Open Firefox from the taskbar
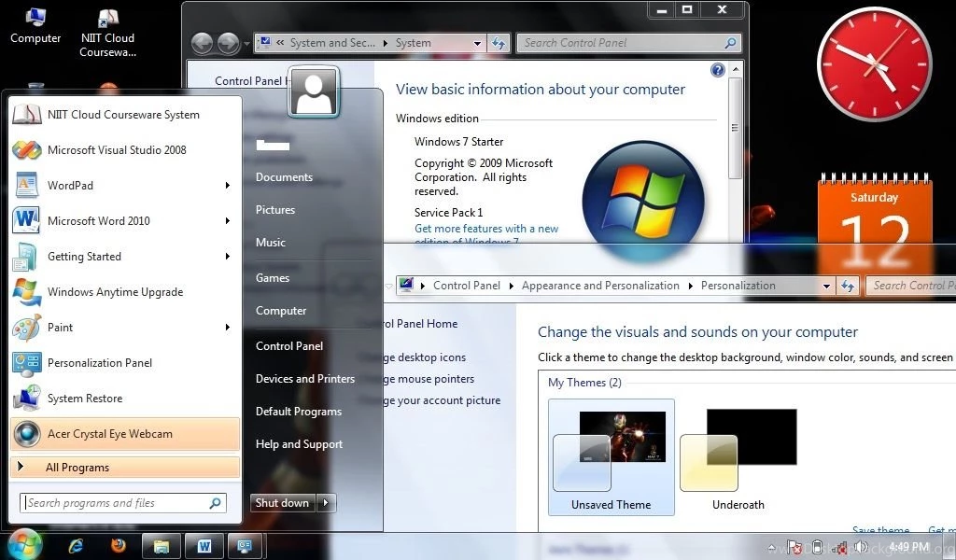 [119, 545]
